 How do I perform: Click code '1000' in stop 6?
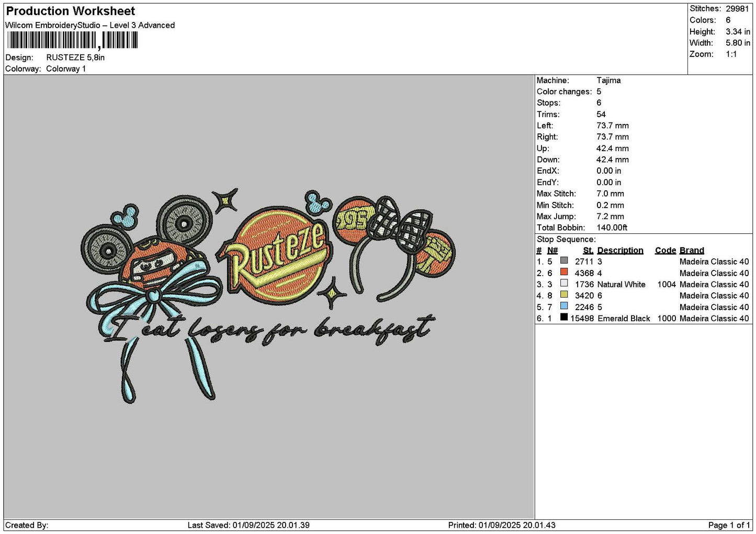(667, 319)
